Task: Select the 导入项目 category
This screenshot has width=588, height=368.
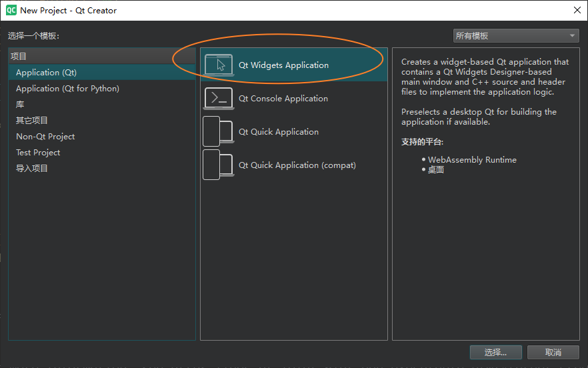Action: pyautogui.click(x=102, y=169)
